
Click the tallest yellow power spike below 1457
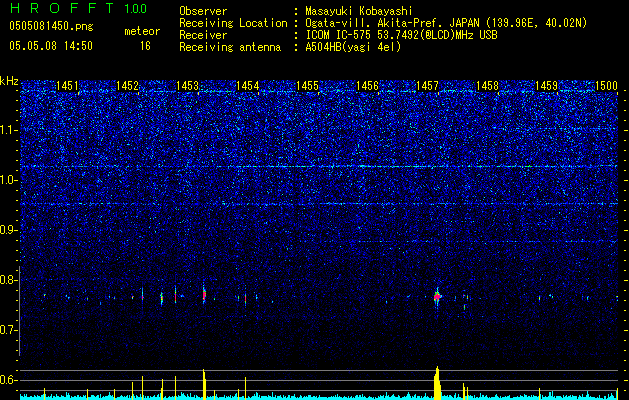[x=437, y=383]
